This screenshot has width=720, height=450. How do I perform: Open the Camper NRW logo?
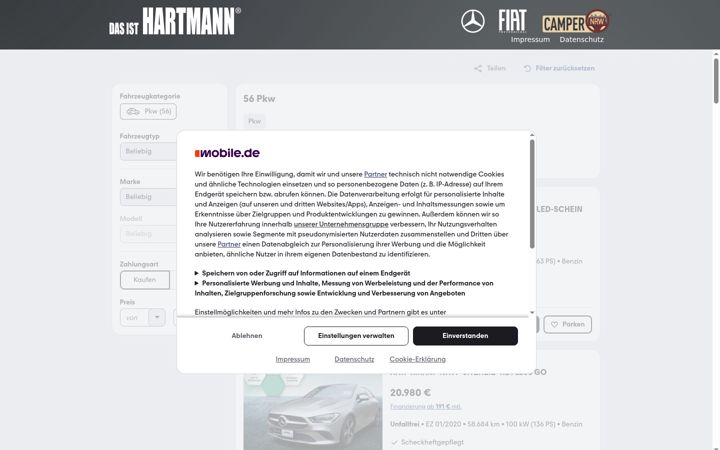[575, 22]
